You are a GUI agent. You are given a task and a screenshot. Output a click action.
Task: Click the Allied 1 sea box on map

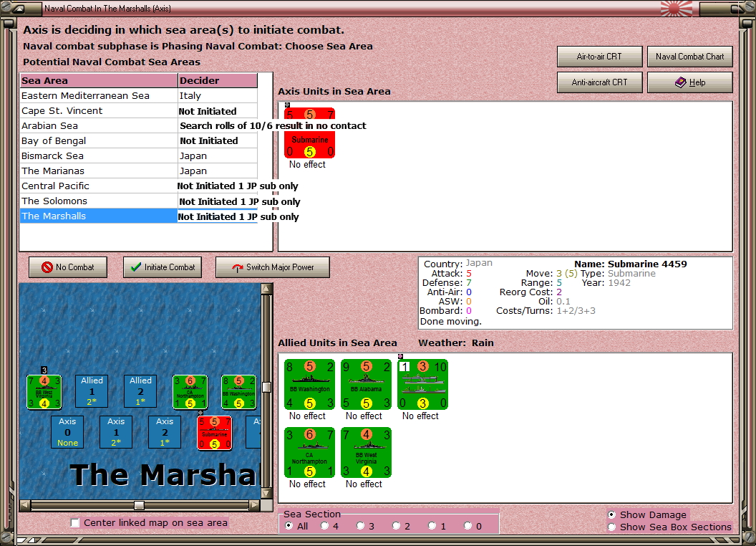pyautogui.click(x=92, y=391)
